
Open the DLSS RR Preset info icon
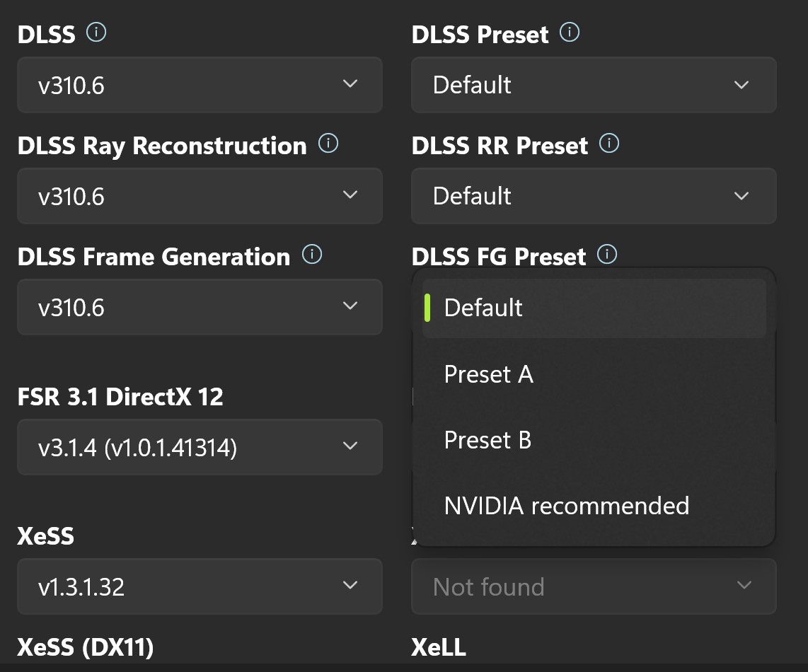tap(609, 144)
